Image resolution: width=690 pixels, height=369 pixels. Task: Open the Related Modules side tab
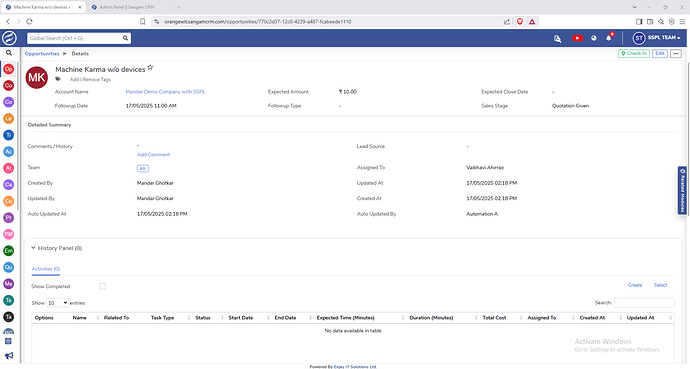(683, 190)
